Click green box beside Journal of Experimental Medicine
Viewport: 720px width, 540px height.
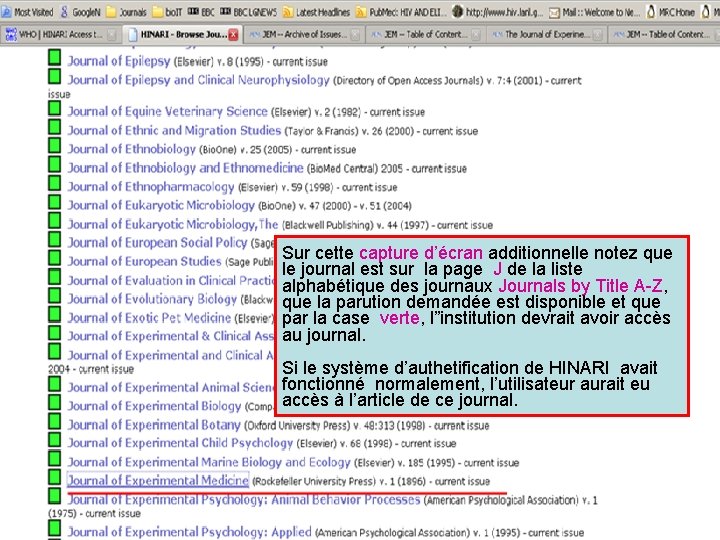(55, 477)
